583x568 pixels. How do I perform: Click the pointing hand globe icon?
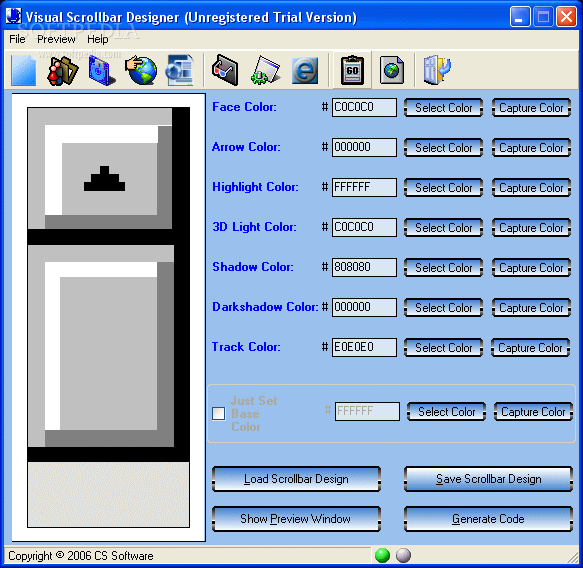tap(141, 70)
